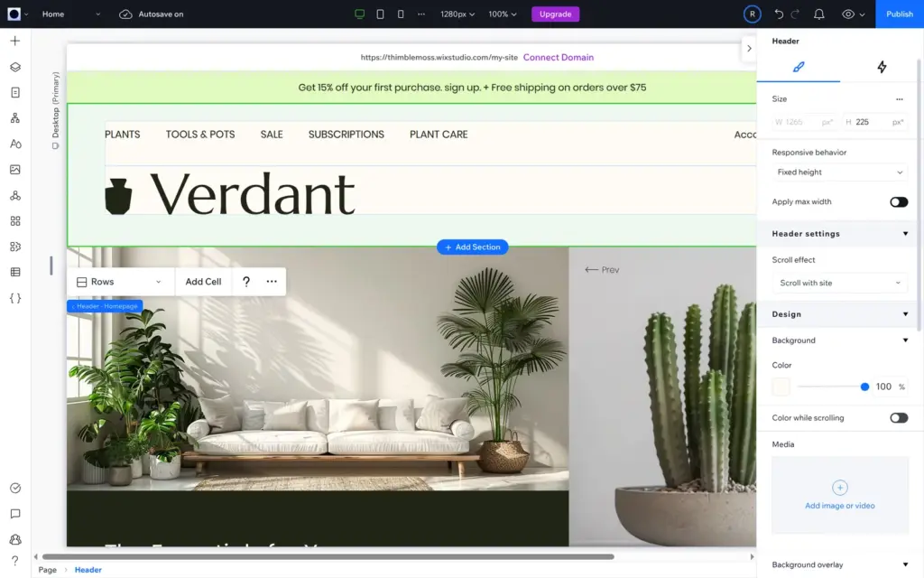Collapse the inspector panel arrow
The height and width of the screenshot is (578, 924).
tap(748, 49)
